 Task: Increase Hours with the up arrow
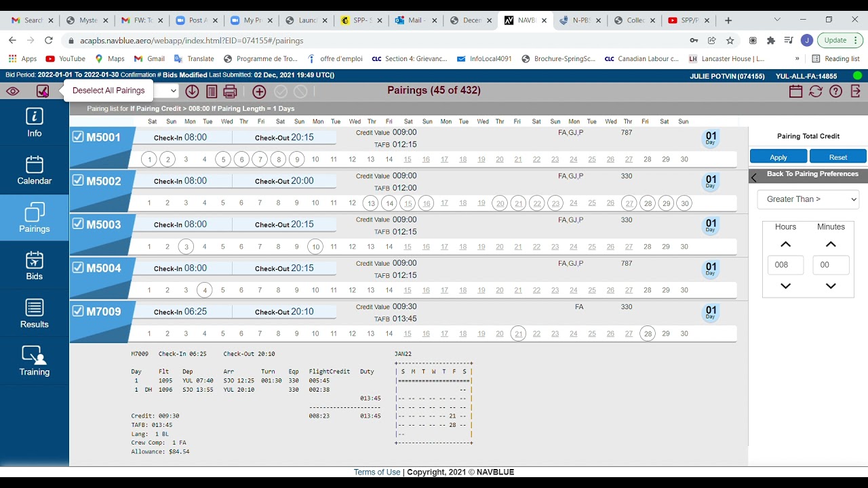pos(785,244)
